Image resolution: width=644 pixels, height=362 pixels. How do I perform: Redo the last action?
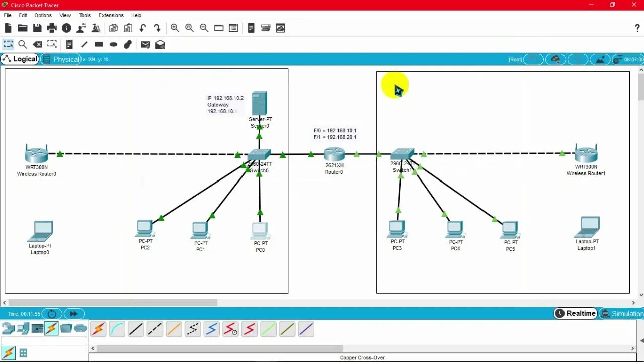157,28
